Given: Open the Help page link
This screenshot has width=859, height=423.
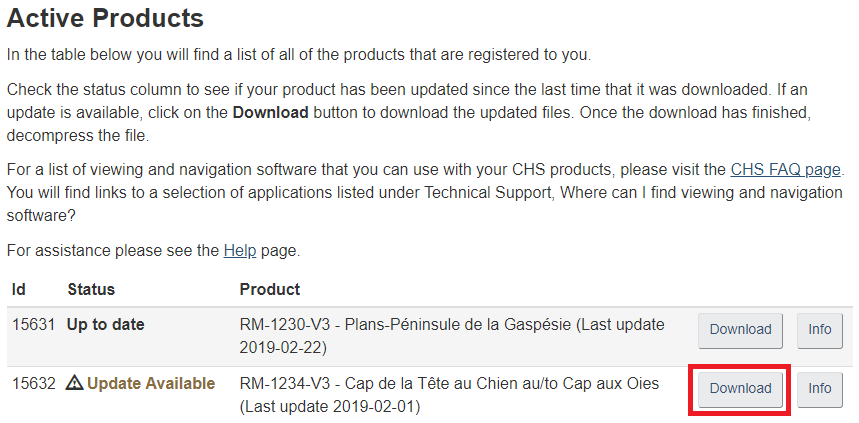Looking at the screenshot, I should [x=239, y=250].
